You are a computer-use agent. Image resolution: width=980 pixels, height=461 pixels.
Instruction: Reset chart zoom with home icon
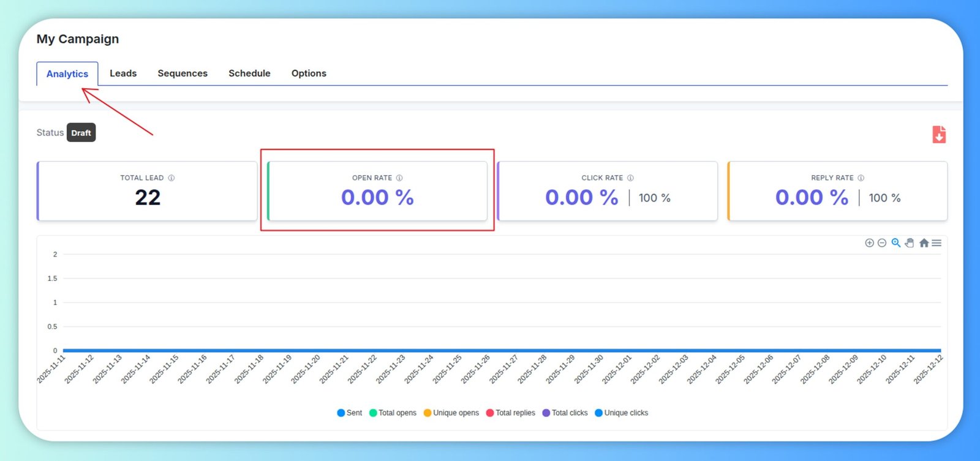924,243
